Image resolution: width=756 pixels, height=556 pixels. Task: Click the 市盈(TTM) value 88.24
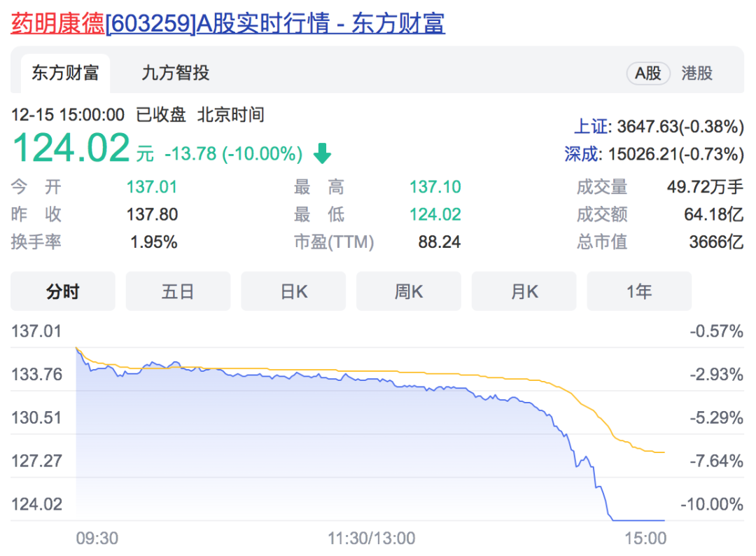[x=439, y=242]
